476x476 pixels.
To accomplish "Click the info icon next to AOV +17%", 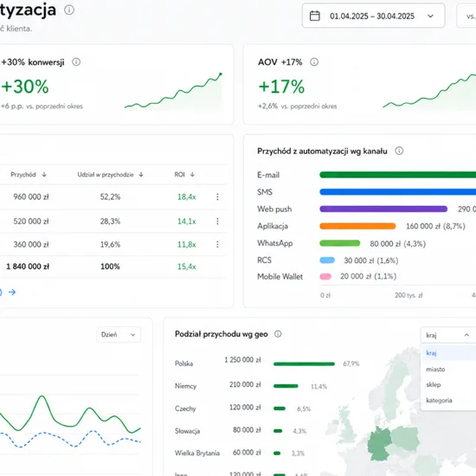I will coord(314,62).
